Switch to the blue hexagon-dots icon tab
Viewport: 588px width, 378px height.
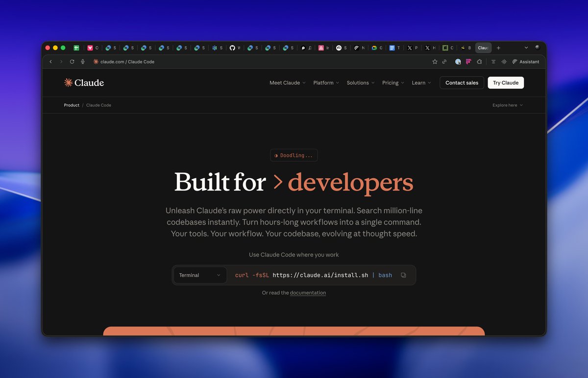[217, 48]
